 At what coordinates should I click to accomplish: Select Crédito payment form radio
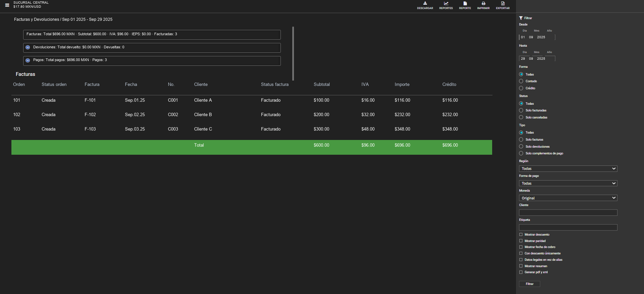coord(521,88)
